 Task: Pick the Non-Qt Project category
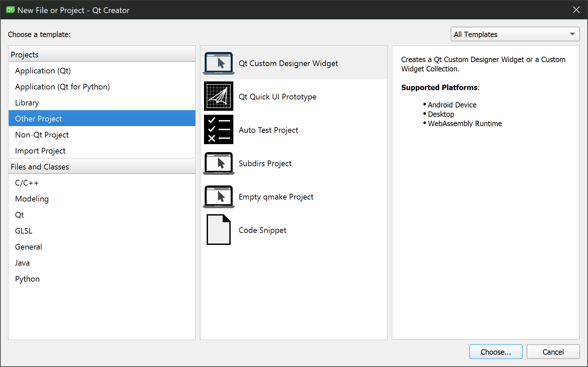coord(42,135)
